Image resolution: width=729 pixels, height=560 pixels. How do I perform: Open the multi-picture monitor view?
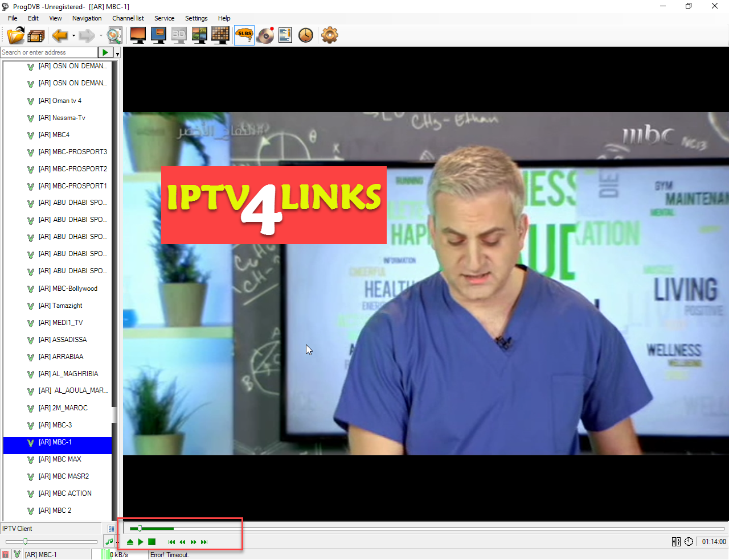pyautogui.click(x=199, y=35)
